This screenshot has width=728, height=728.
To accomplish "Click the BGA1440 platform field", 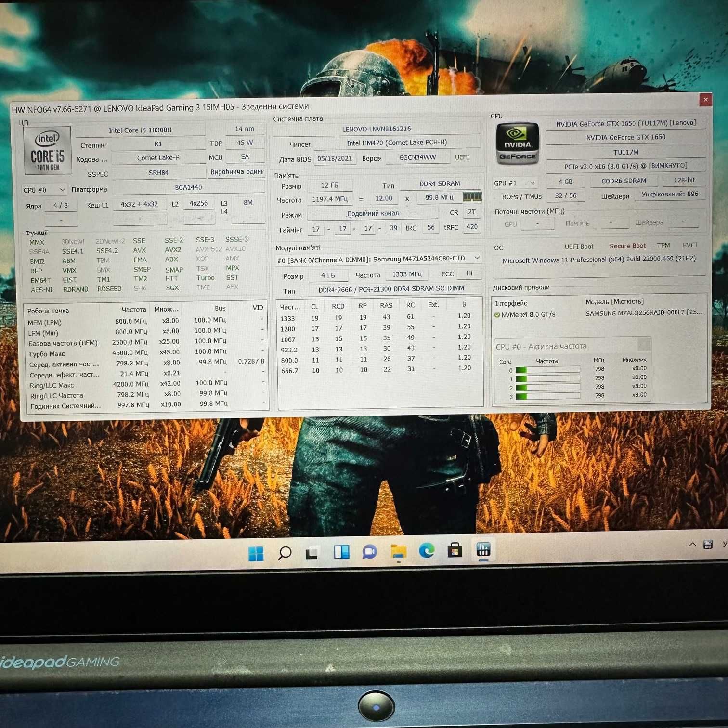I will coord(188,187).
